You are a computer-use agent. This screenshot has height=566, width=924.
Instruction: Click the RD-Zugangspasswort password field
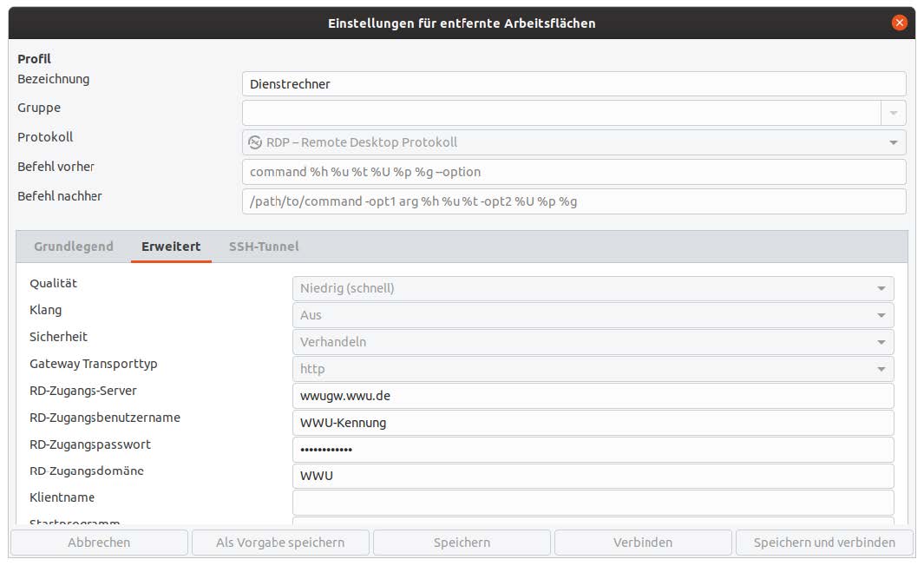(593, 450)
